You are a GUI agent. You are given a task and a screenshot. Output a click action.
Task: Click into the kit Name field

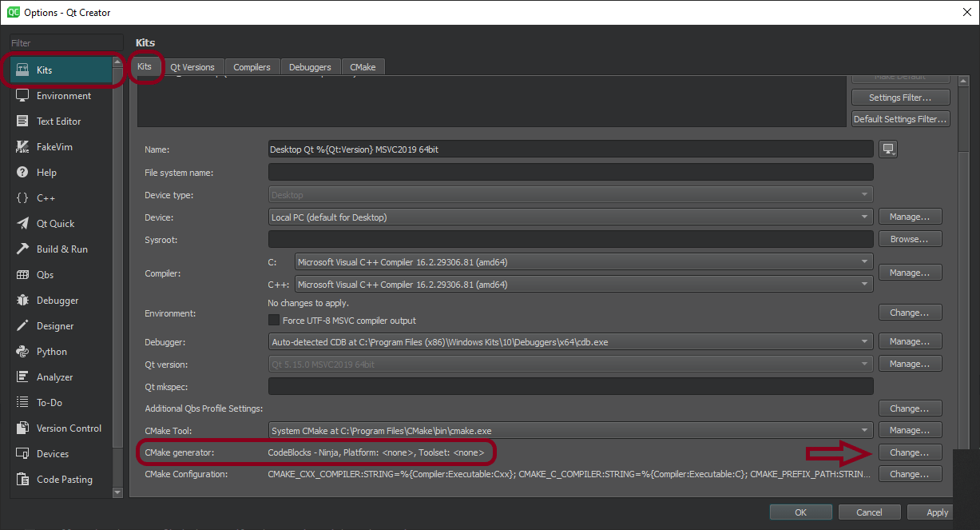pyautogui.click(x=571, y=149)
